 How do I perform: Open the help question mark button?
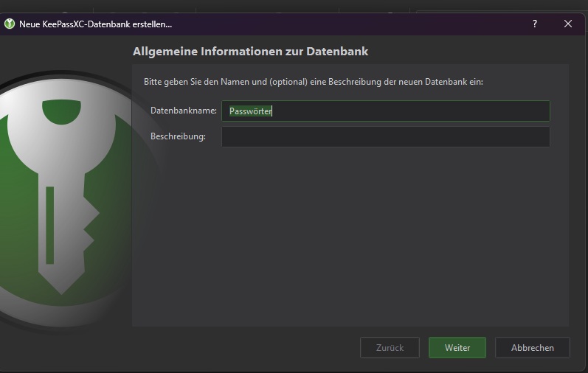pyautogui.click(x=535, y=24)
